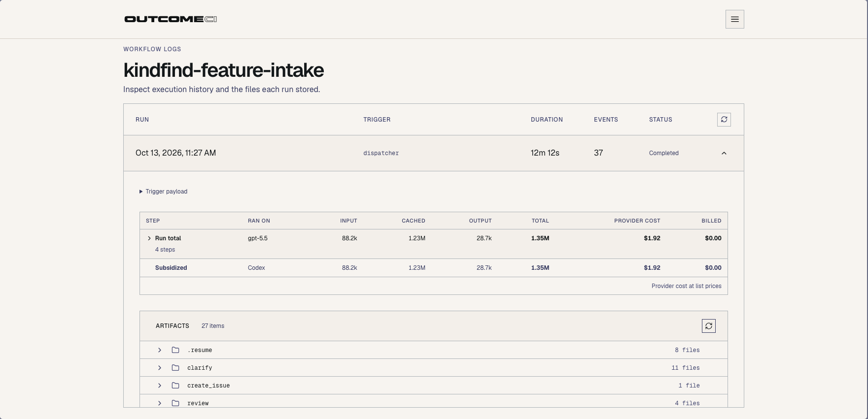Click the .resume folder icon
The image size is (868, 419).
175,350
